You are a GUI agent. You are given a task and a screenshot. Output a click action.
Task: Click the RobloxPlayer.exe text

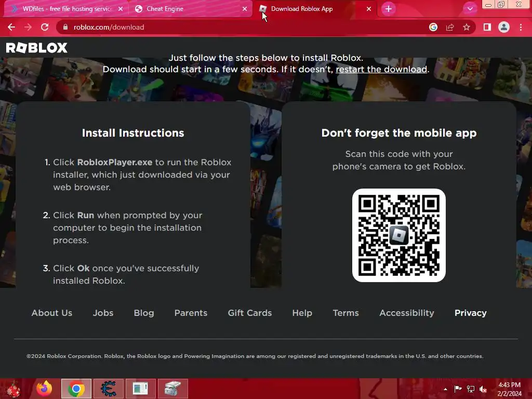point(115,162)
